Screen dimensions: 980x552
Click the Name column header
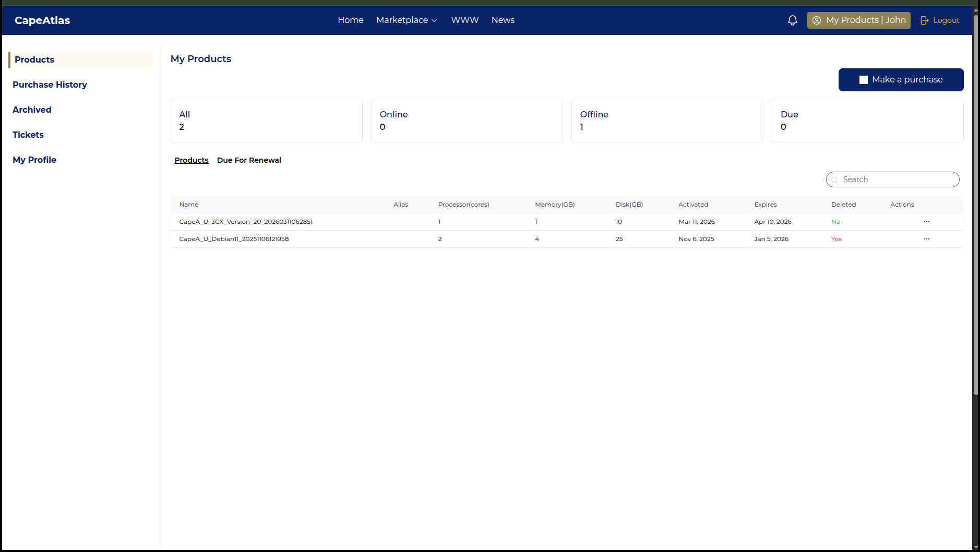coord(189,205)
